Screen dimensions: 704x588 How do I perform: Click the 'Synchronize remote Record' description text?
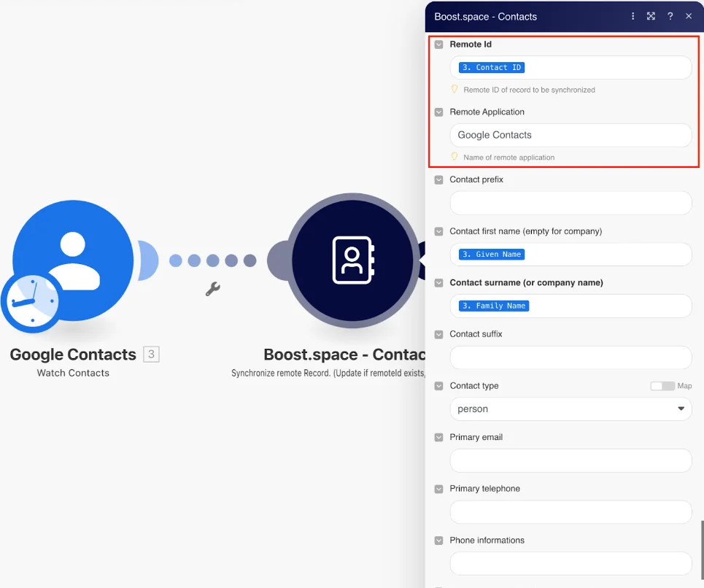328,373
